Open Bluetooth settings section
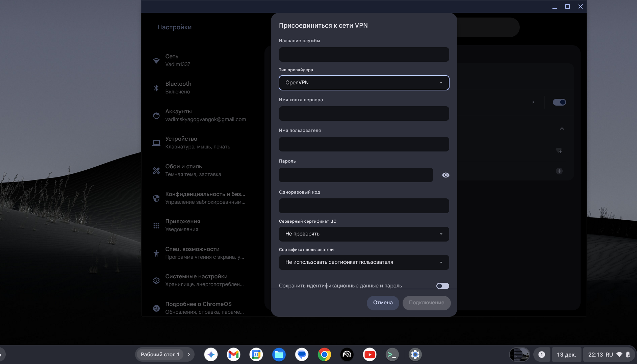The width and height of the screenshot is (637, 364). [178, 88]
